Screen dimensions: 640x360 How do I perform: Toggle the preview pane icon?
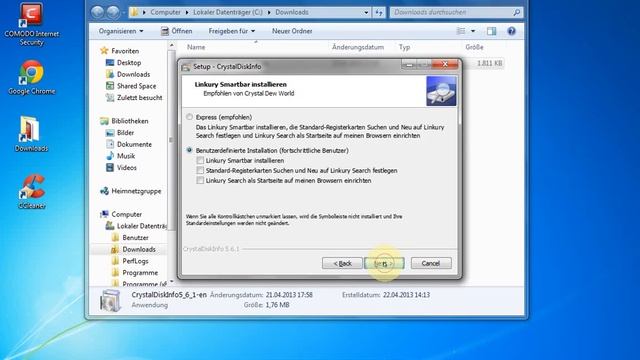click(491, 31)
